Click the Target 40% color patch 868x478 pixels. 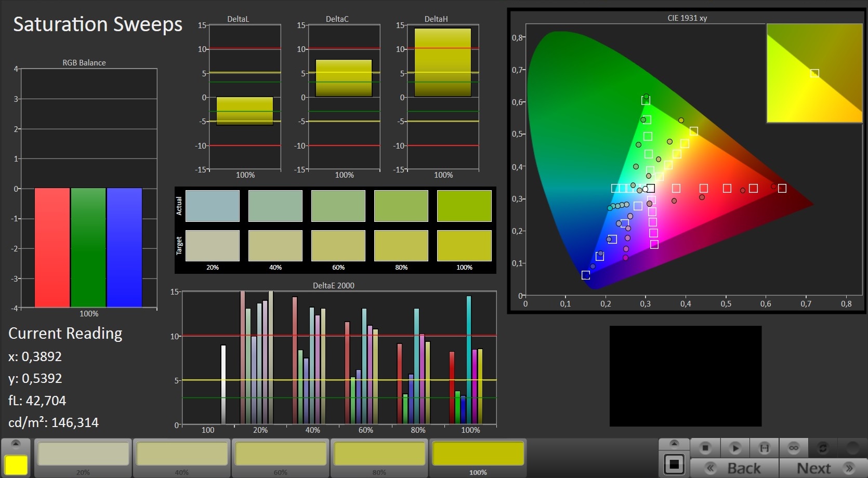(x=275, y=246)
